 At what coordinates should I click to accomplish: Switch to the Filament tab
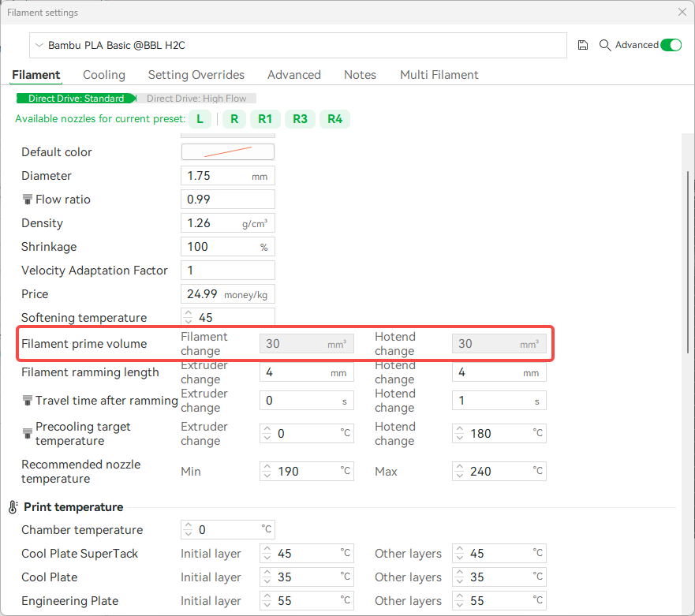36,75
